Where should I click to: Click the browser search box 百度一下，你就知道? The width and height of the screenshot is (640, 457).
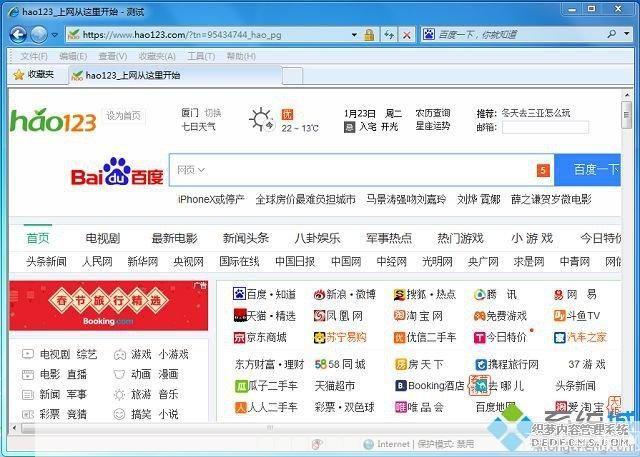point(520,34)
